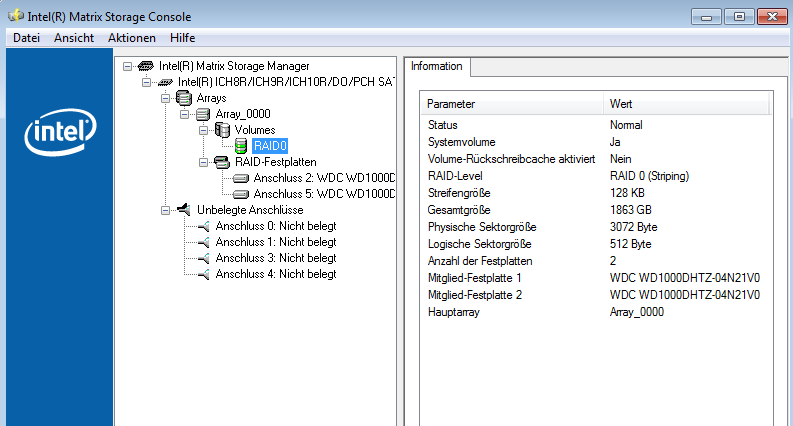Select the Intel(R) Matrix Storage Manager tree label
Screen dimensions: 793x426
(x=234, y=66)
